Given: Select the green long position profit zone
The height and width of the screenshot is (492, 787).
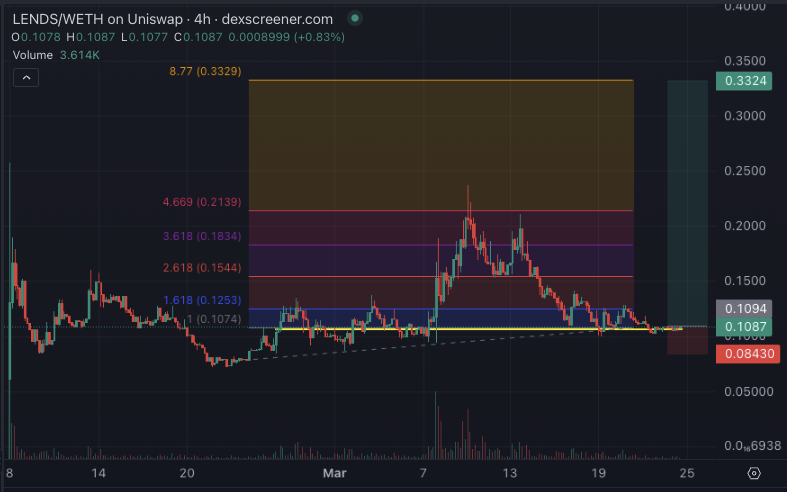Looking at the screenshot, I should pos(688,203).
